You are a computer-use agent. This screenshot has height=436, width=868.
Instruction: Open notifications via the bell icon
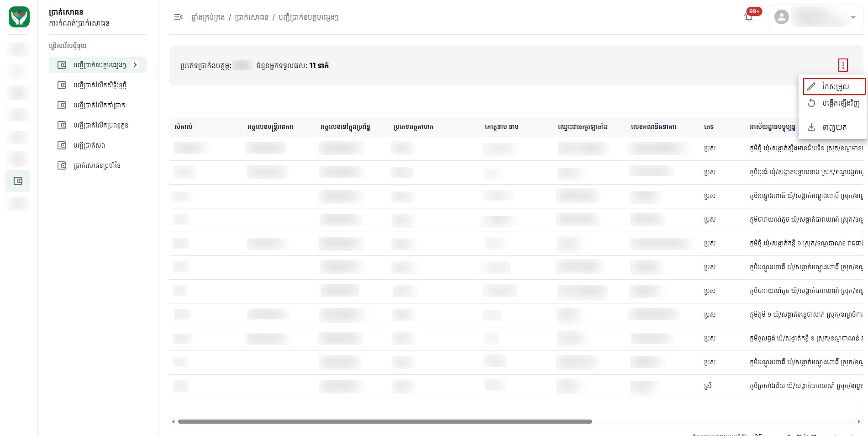(x=748, y=17)
